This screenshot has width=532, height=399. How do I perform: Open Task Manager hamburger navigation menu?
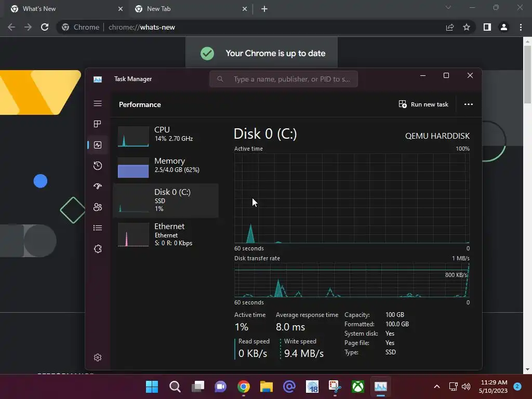pyautogui.click(x=98, y=103)
